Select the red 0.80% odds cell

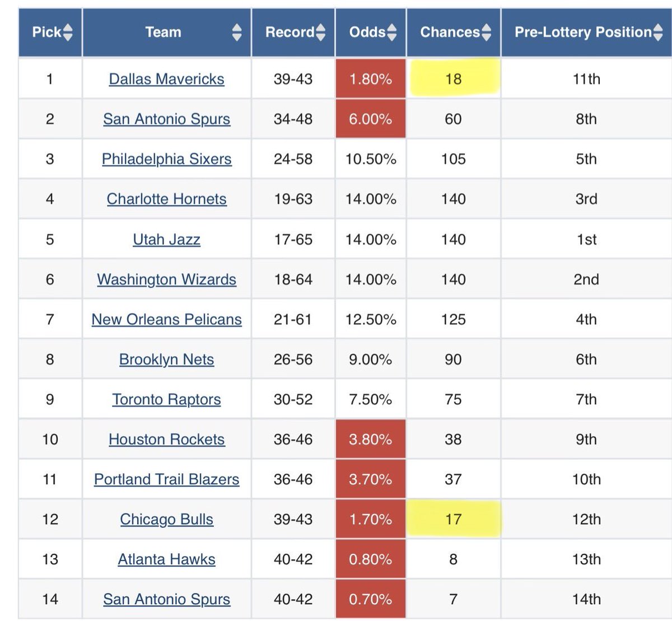pos(371,559)
